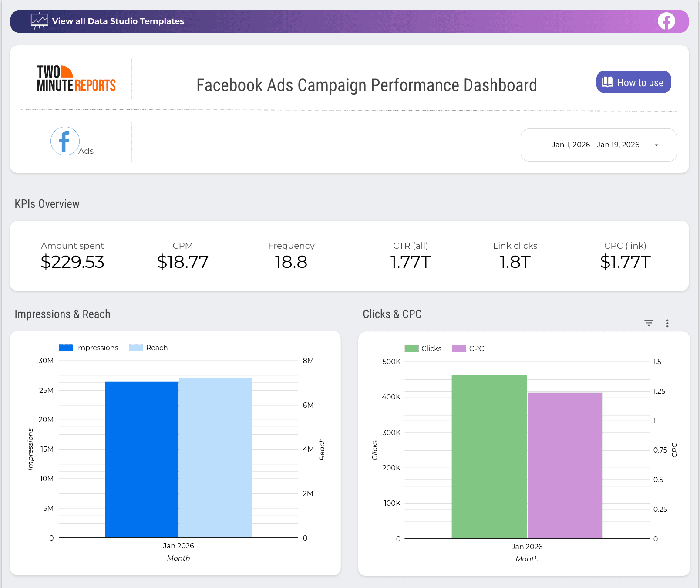Click the presentation chart icon in the purple banner
This screenshot has width=700, height=588.
pyautogui.click(x=39, y=20)
